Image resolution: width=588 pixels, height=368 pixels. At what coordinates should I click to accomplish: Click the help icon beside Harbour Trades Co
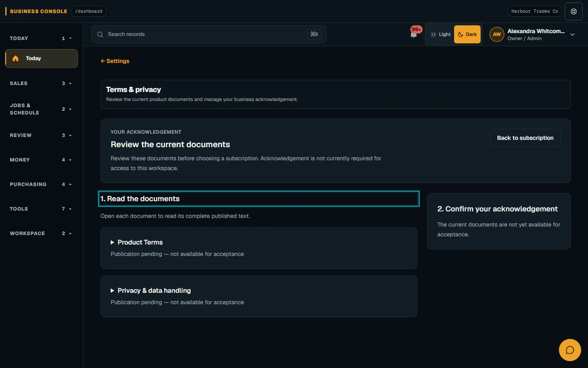[x=573, y=11]
